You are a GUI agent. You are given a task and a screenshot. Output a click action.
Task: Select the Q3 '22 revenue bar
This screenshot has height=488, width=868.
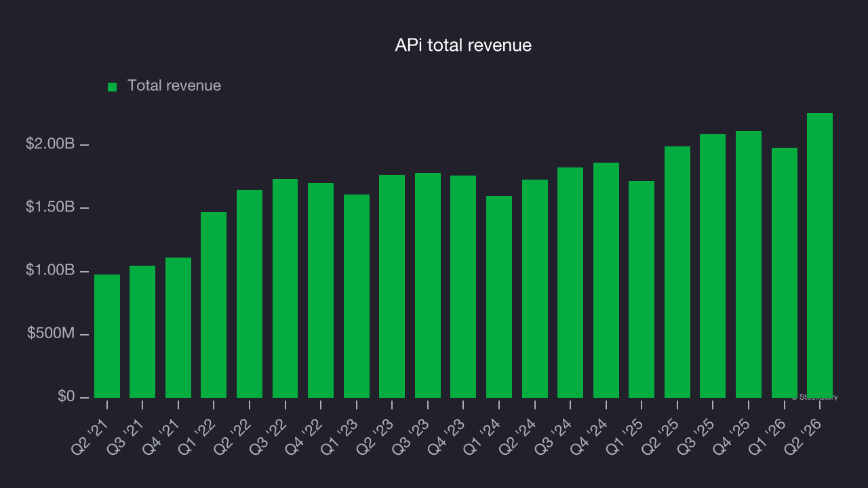click(x=285, y=289)
